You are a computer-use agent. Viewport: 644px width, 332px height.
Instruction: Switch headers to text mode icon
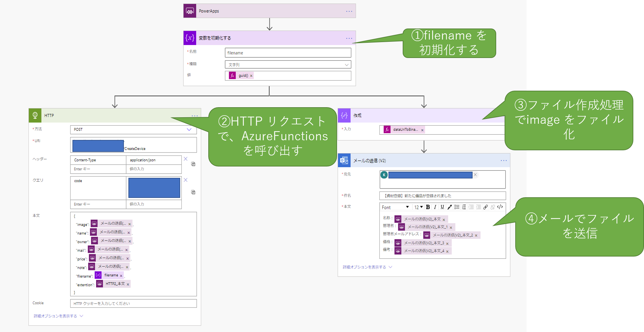point(193,164)
